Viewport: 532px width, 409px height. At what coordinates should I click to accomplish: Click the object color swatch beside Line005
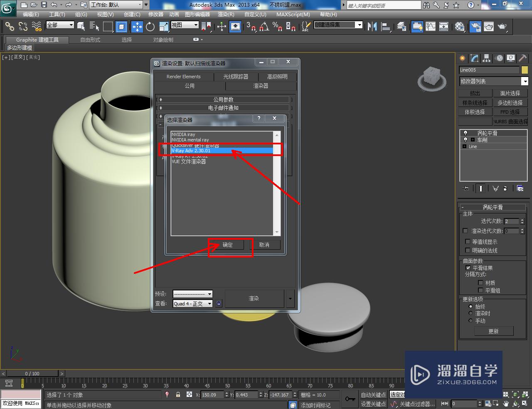click(525, 70)
